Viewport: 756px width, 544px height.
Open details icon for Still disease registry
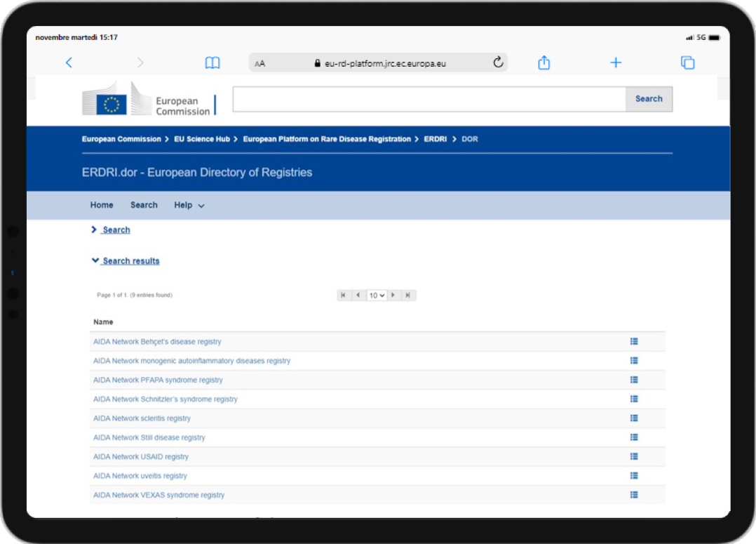(634, 437)
